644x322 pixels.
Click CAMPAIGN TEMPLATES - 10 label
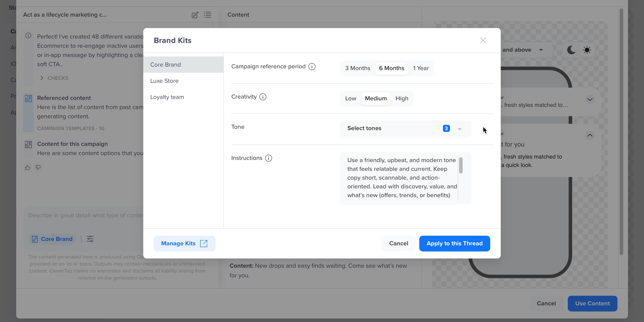coord(71,129)
